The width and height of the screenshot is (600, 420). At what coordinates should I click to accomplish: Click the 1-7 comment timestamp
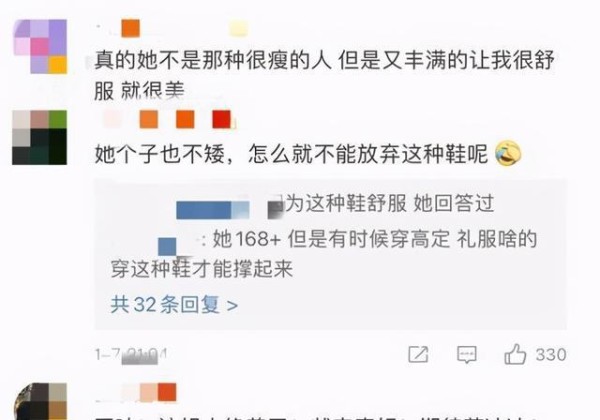131,355
